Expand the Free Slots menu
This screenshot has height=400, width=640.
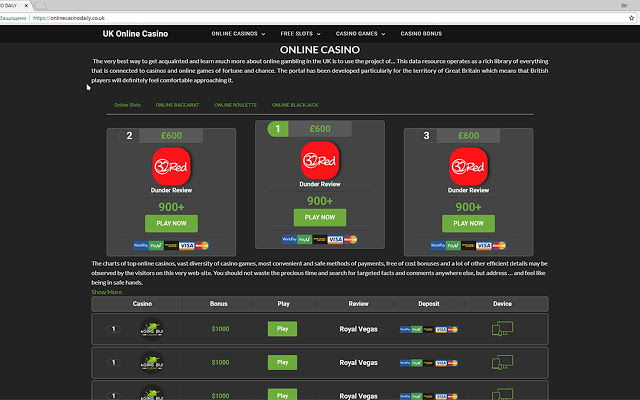coord(300,34)
